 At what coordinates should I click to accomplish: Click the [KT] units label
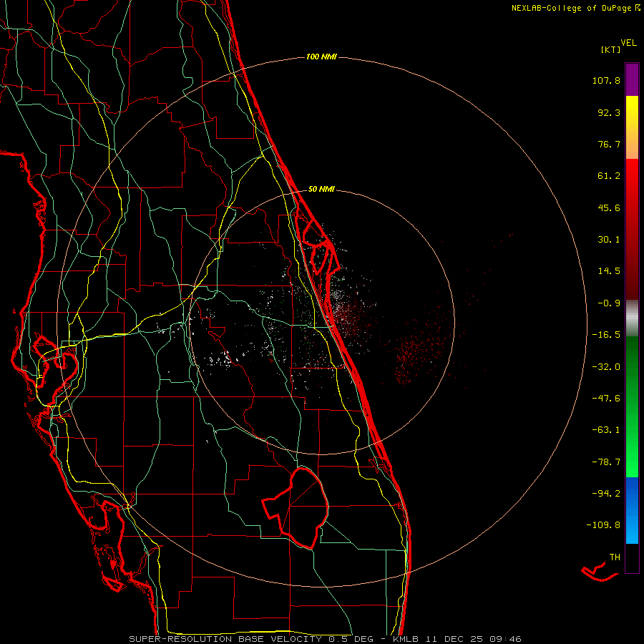[610, 49]
